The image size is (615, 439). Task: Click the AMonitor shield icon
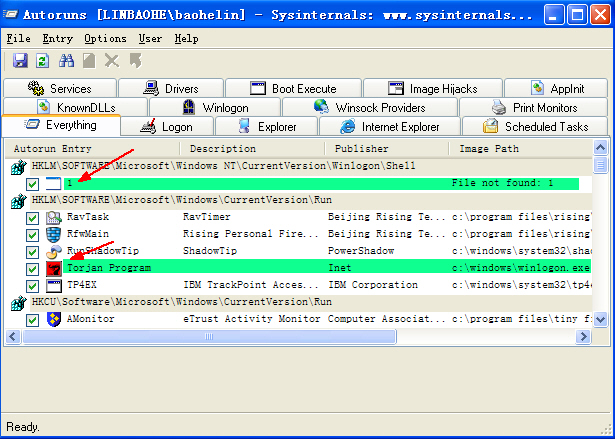(54, 319)
